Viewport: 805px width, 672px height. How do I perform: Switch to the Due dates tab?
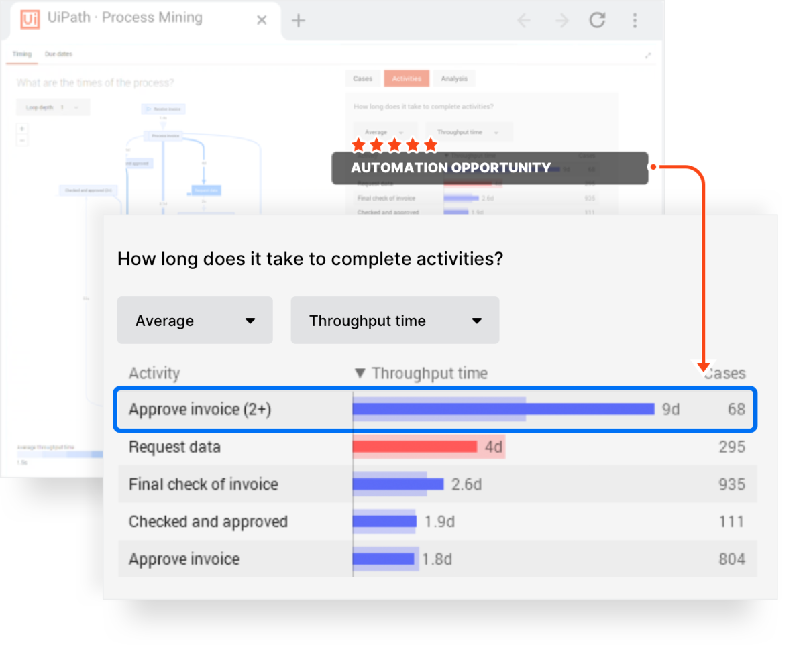[59, 54]
